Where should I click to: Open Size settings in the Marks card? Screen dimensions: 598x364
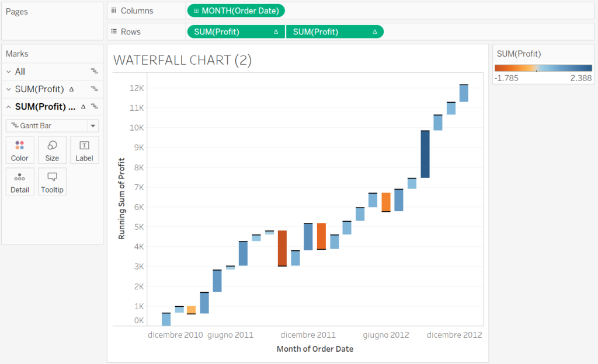(52, 149)
